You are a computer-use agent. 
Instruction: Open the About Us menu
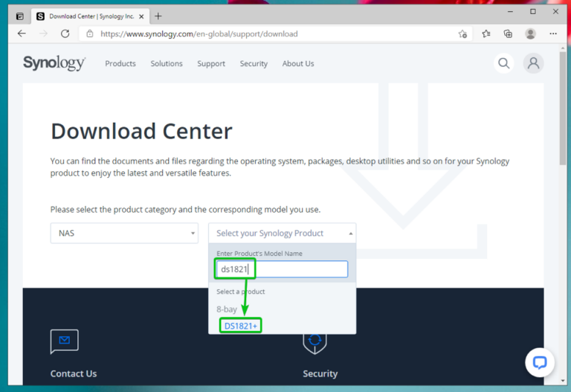298,63
